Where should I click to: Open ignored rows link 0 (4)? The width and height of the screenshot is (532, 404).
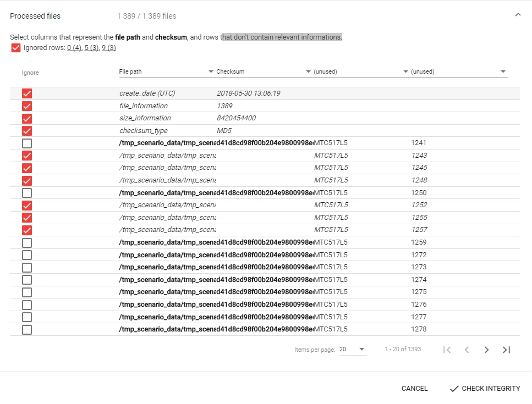click(74, 48)
